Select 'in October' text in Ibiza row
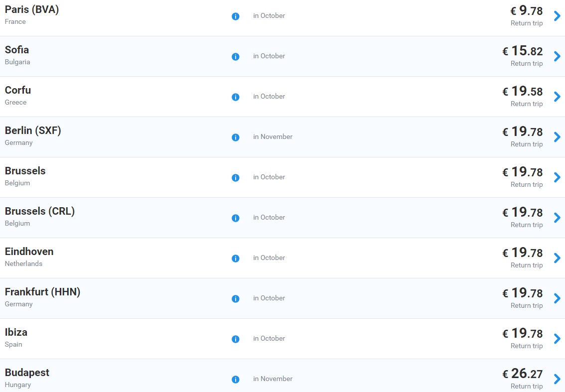The height and width of the screenshot is (392, 565). (x=269, y=339)
